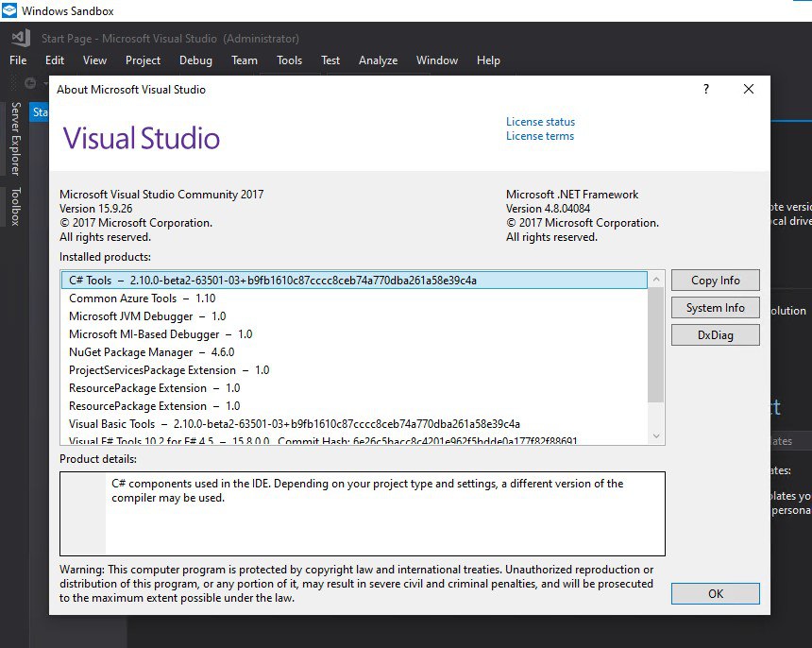This screenshot has height=648, width=812.
Task: Select ProjectServicesPackage Extension entry
Action: coord(354,370)
